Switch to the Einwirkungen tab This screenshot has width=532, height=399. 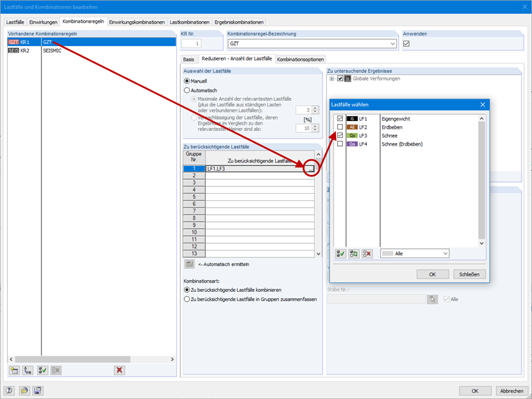[x=43, y=22]
